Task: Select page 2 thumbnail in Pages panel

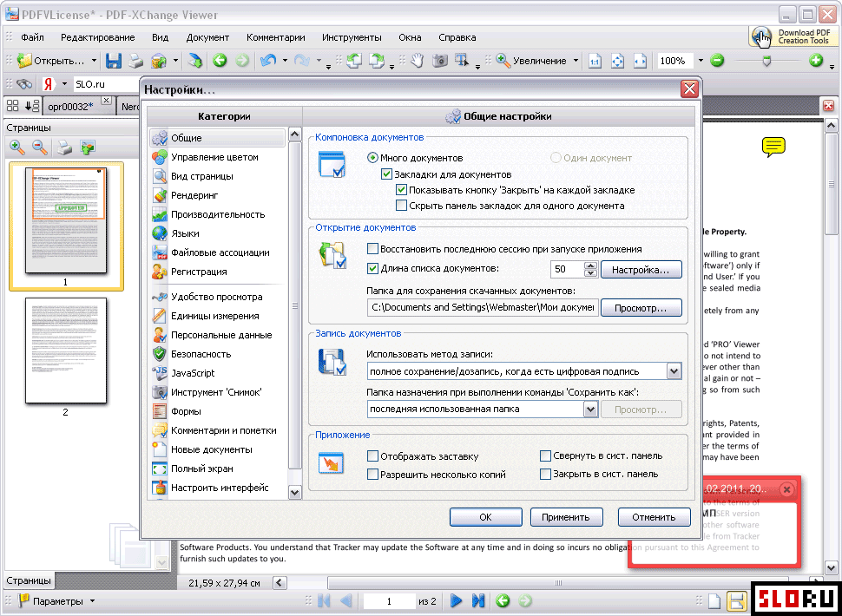Action: [65, 351]
